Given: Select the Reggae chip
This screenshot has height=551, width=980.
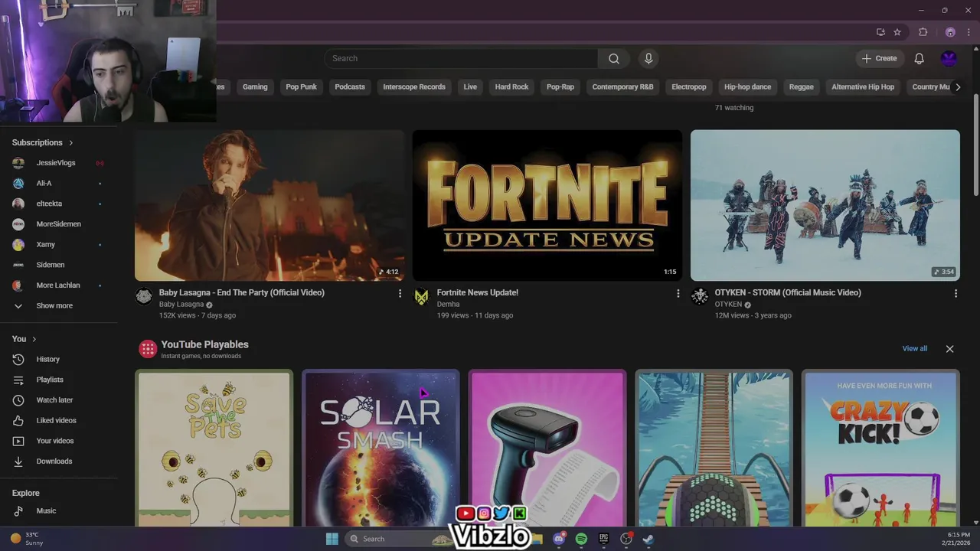Looking at the screenshot, I should tap(802, 86).
